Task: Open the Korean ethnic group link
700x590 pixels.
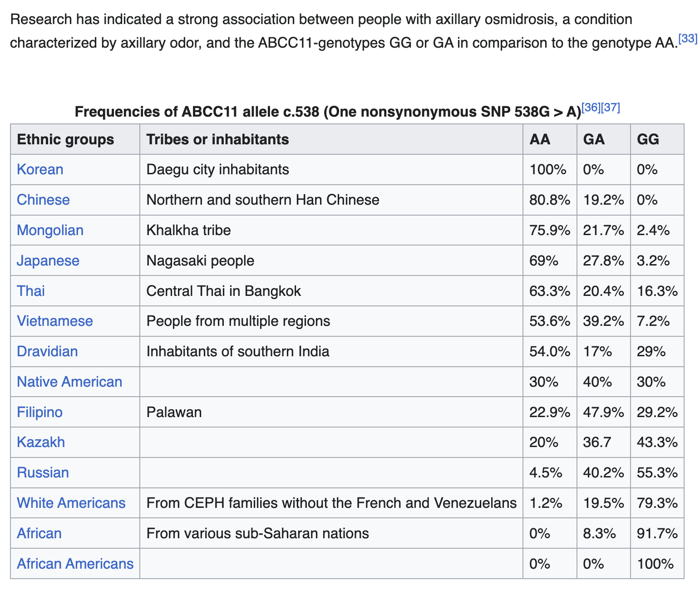Action: 40,169
